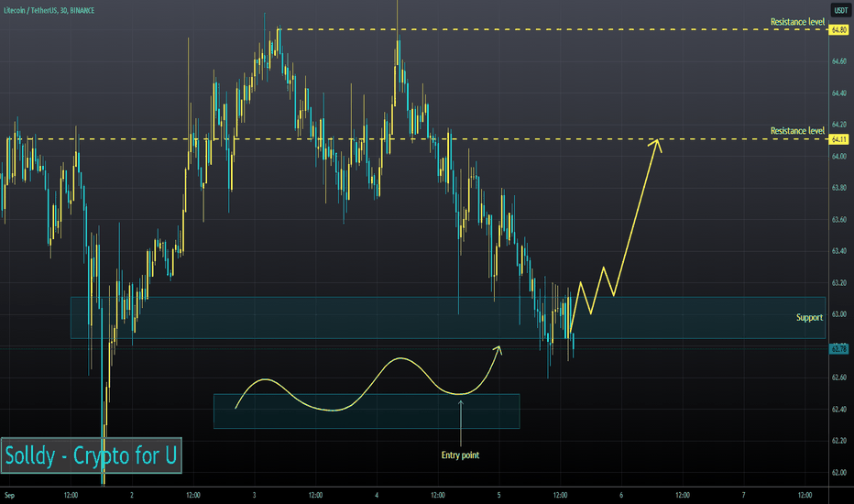Click the upper Resistance level label
Image resolution: width=854 pixels, height=504 pixels.
coord(797,22)
